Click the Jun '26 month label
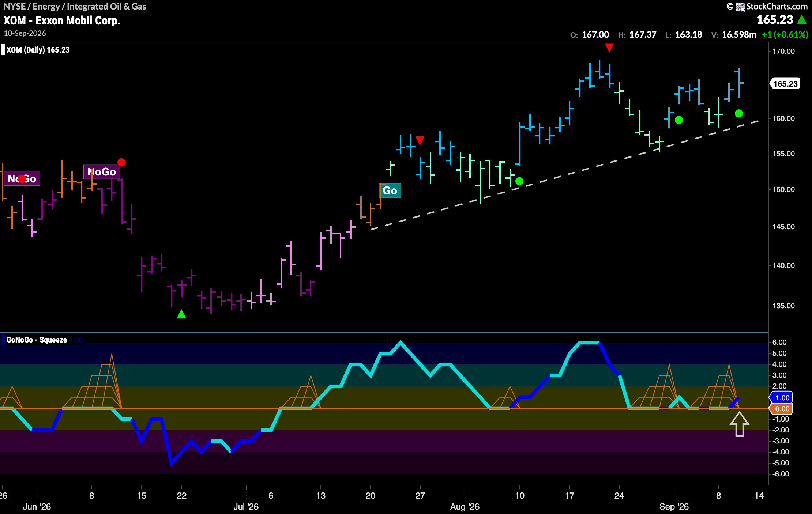This screenshot has height=514, width=812. tap(37, 507)
